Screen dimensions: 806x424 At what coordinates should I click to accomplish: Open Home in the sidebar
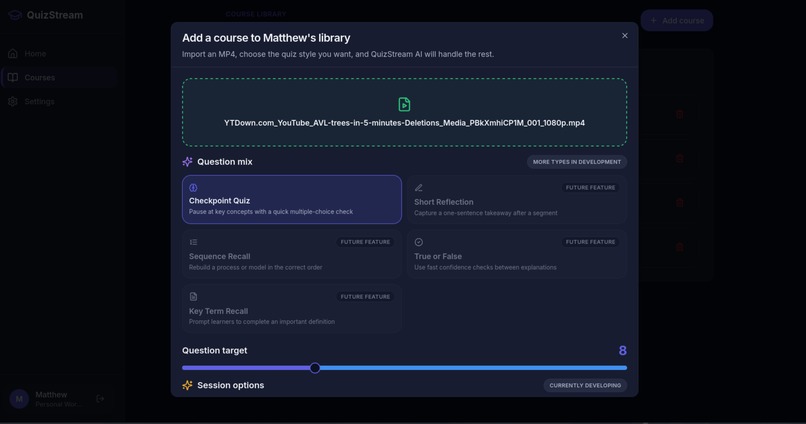[x=59, y=53]
